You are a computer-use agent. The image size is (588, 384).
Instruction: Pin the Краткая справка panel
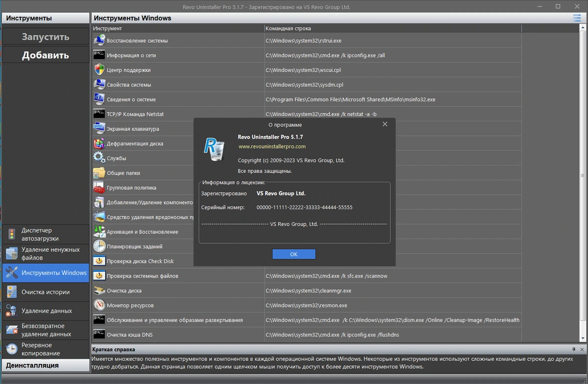click(x=574, y=349)
